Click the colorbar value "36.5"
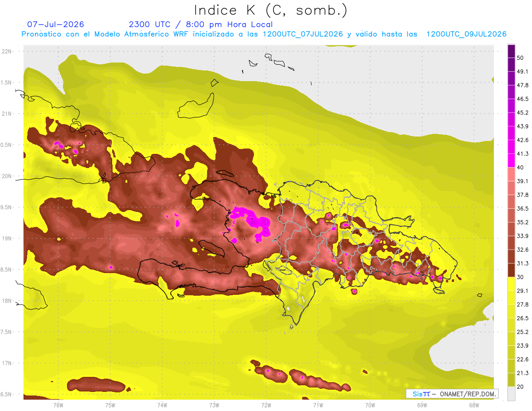 tap(523, 209)
